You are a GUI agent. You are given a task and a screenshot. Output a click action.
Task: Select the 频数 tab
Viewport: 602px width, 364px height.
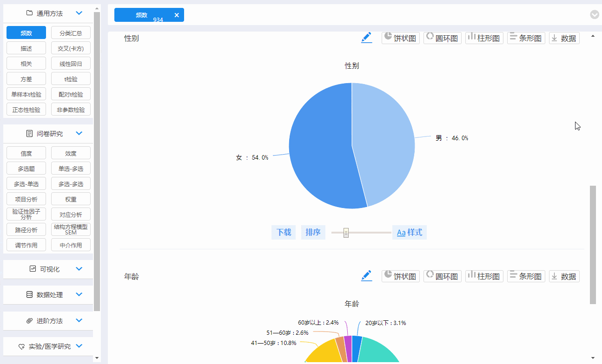coord(149,15)
